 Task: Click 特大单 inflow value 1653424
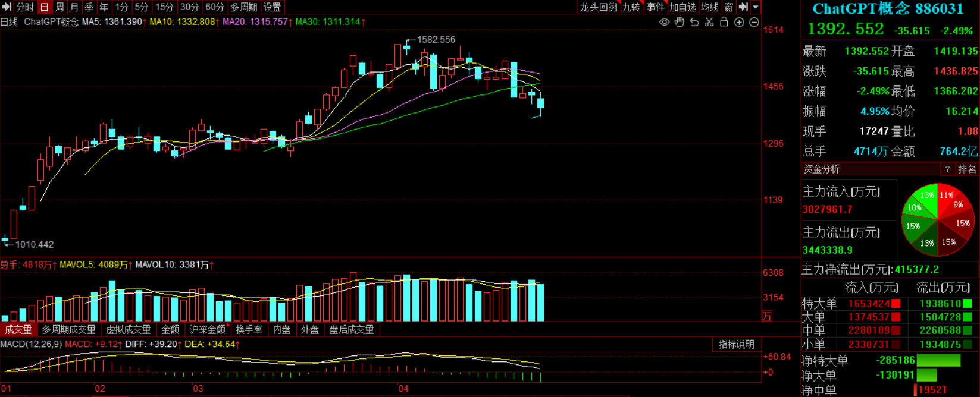[x=869, y=304]
